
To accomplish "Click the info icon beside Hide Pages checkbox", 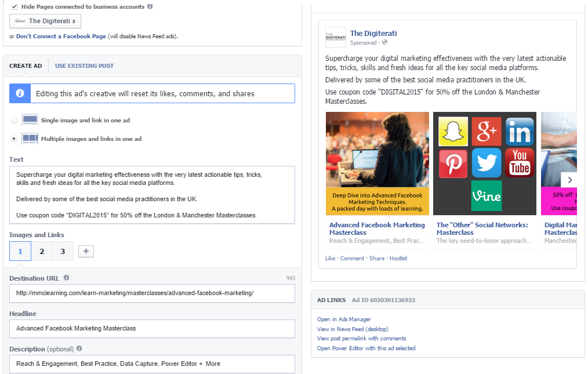I will pos(150,6).
